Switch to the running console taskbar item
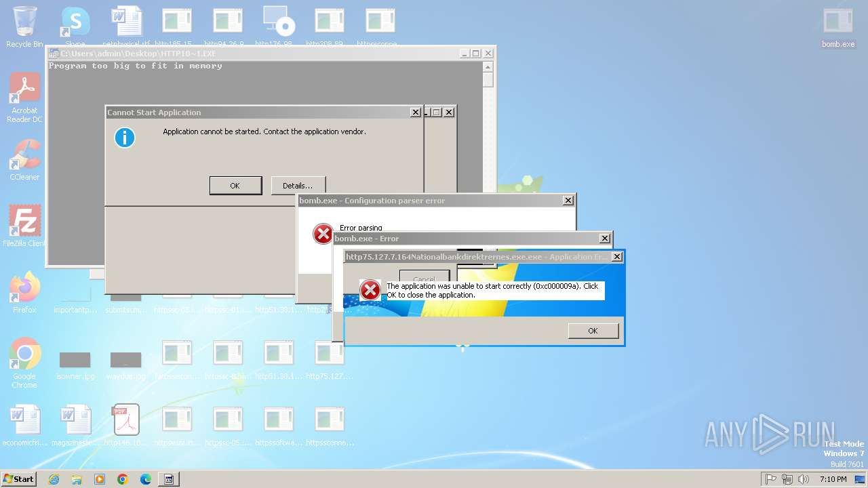The width and height of the screenshot is (868, 488). (x=169, y=479)
